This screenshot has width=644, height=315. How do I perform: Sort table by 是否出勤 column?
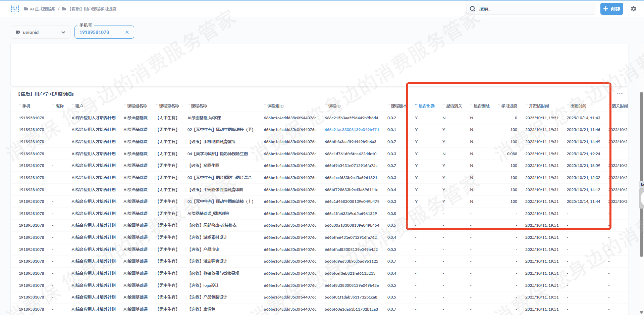pos(426,106)
